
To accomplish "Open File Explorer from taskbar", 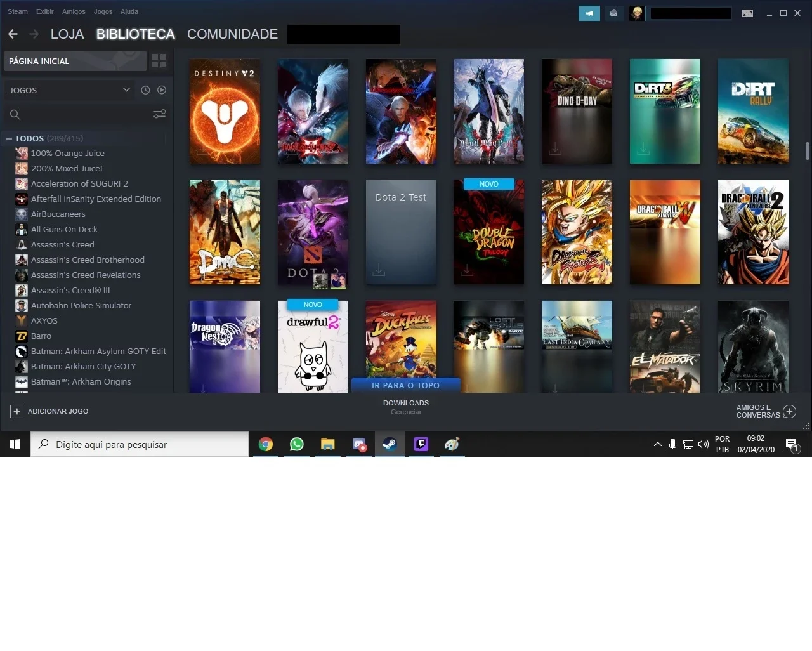I will coord(327,444).
